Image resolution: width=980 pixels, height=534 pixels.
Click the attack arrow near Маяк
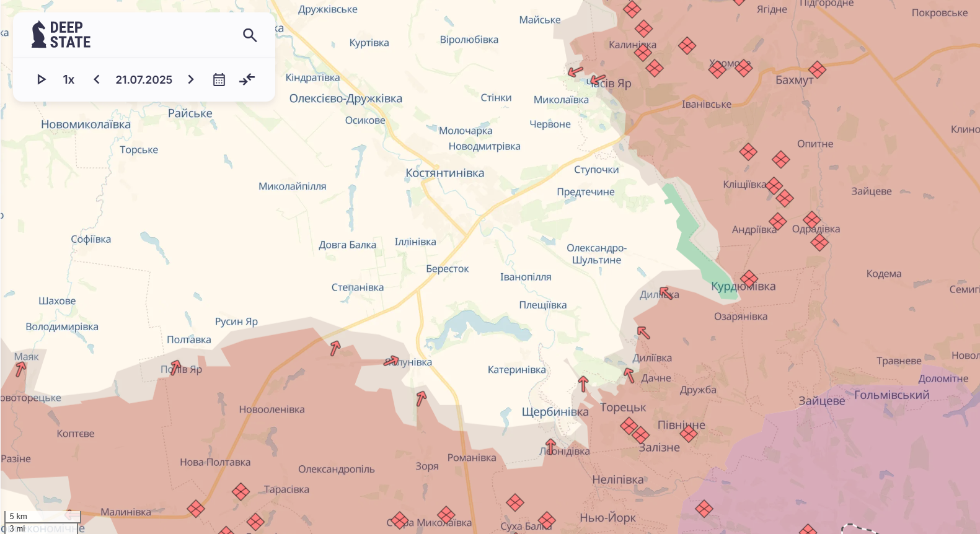(20, 369)
